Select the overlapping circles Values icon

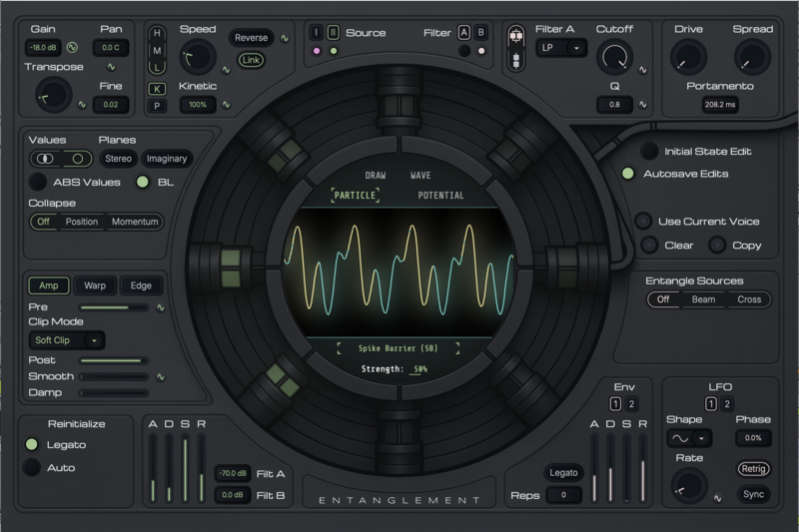coord(46,159)
